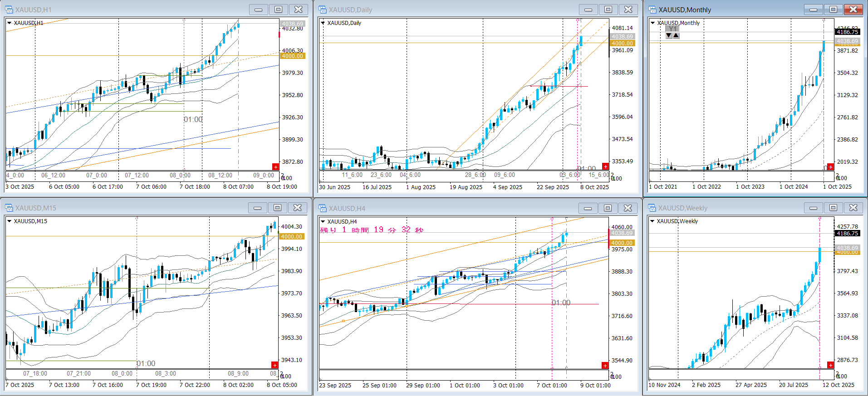868x396 pixels.
Task: Open the dropdown triangle next to XAUUSD,Daily label
Action: click(x=323, y=23)
